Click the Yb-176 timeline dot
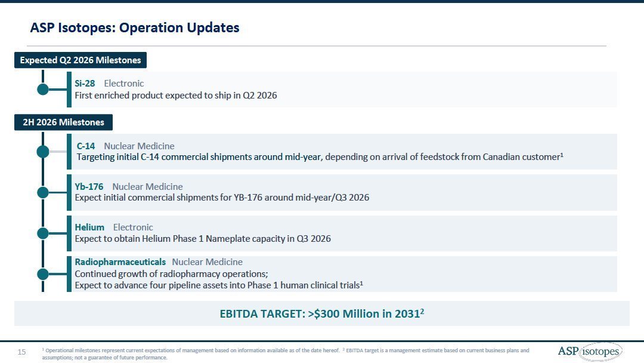Image resolution: width=644 pixels, height=363 pixels. click(x=43, y=192)
